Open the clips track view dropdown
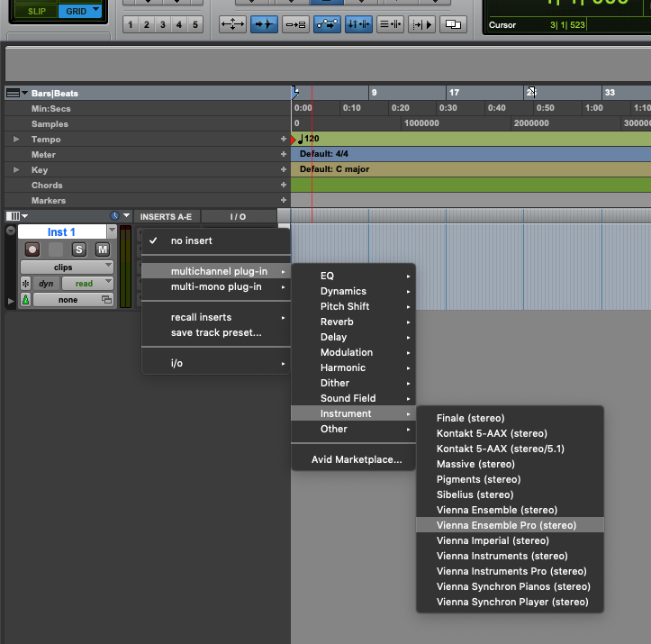The image size is (651, 644). click(x=67, y=267)
